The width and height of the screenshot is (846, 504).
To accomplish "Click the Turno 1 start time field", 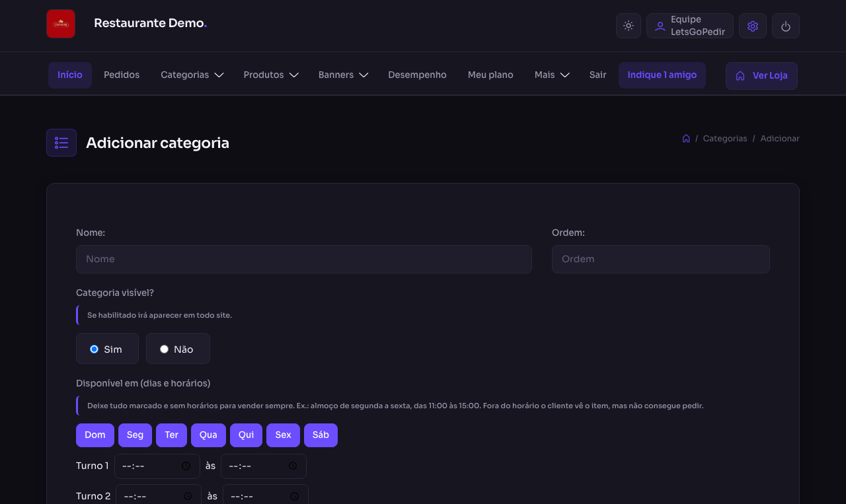I will point(157,466).
